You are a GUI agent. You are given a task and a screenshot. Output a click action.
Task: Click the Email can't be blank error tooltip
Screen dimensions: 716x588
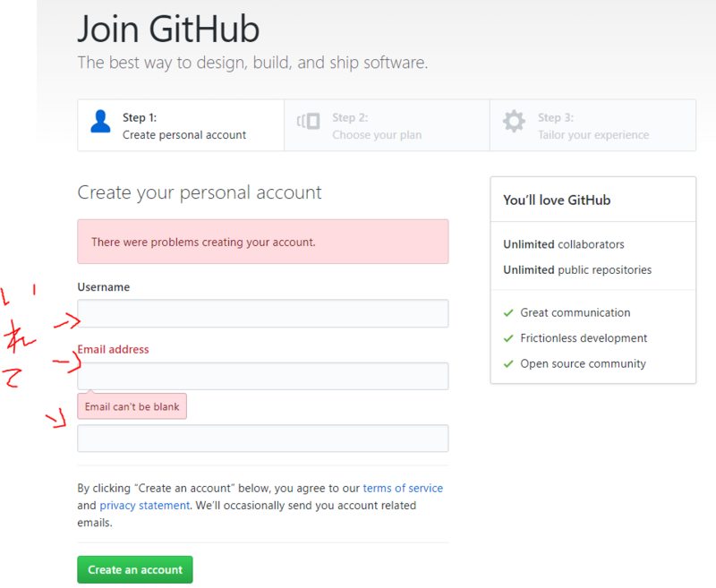(x=132, y=406)
